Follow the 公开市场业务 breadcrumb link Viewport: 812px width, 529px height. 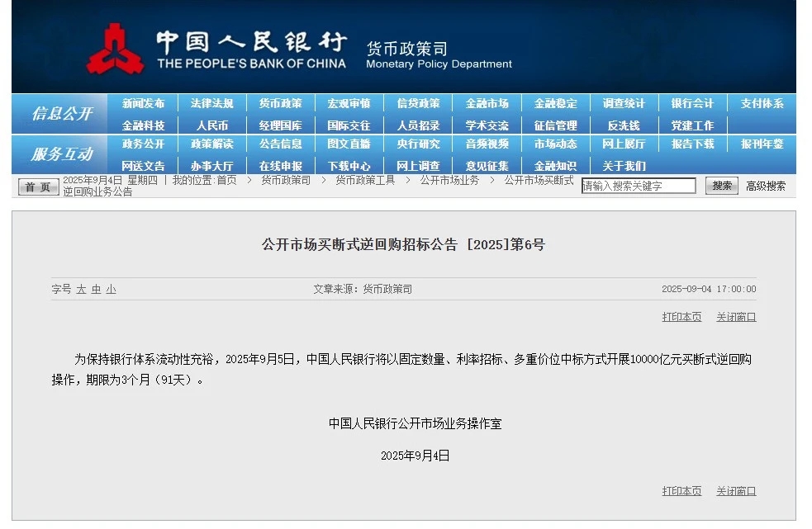(449, 180)
